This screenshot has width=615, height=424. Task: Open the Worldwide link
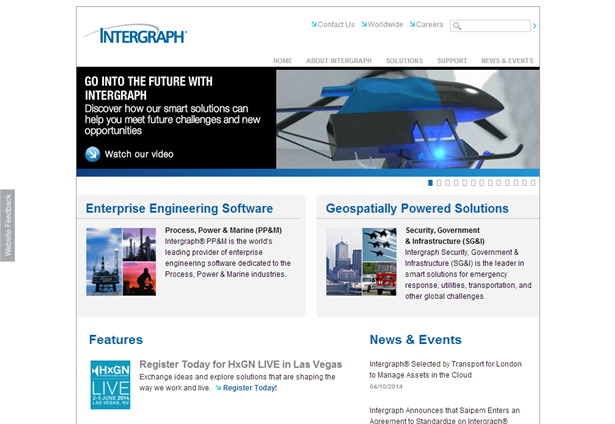tap(385, 24)
